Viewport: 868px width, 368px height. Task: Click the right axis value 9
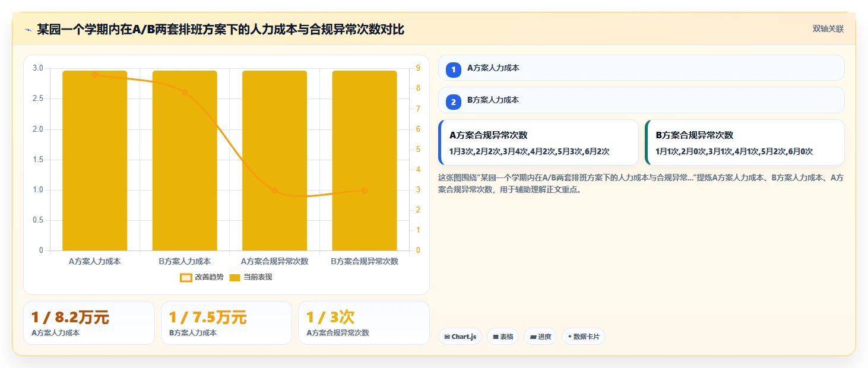tap(418, 68)
